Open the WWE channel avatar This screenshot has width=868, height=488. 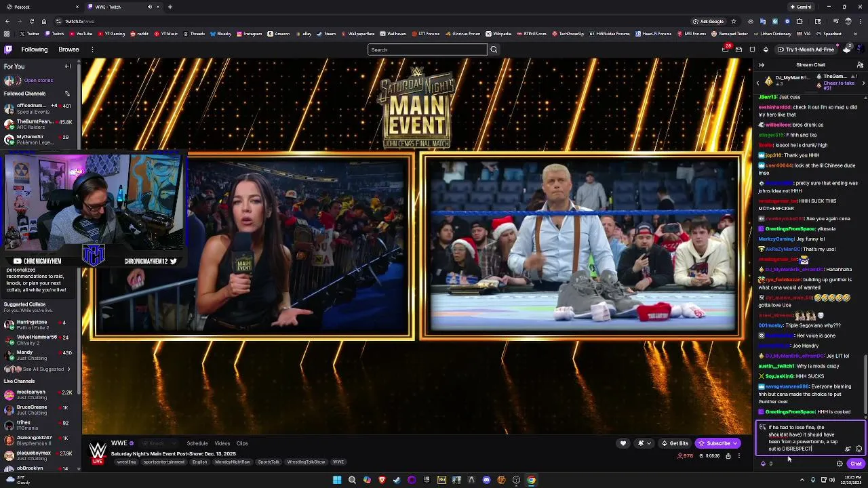tap(98, 451)
